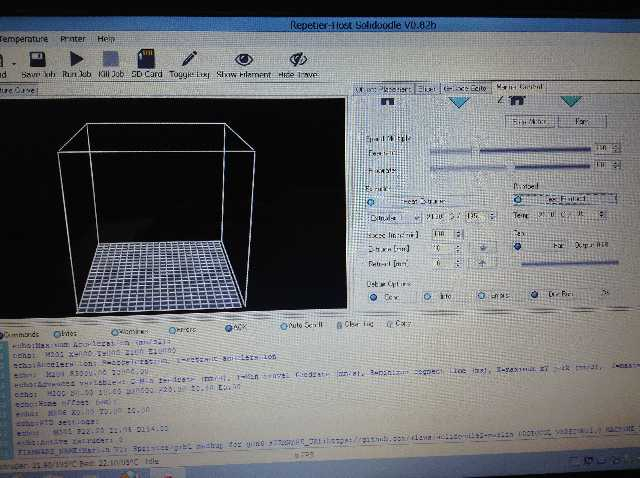Click the Hide Travel crossed-eye icon
Screen dimensions: 640x478
tap(297, 60)
